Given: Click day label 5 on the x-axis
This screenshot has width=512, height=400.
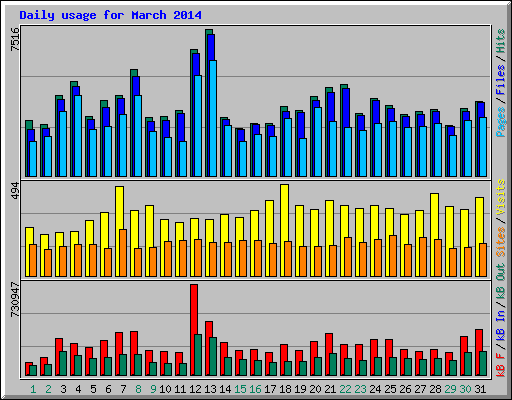Looking at the screenshot, I should (93, 389).
